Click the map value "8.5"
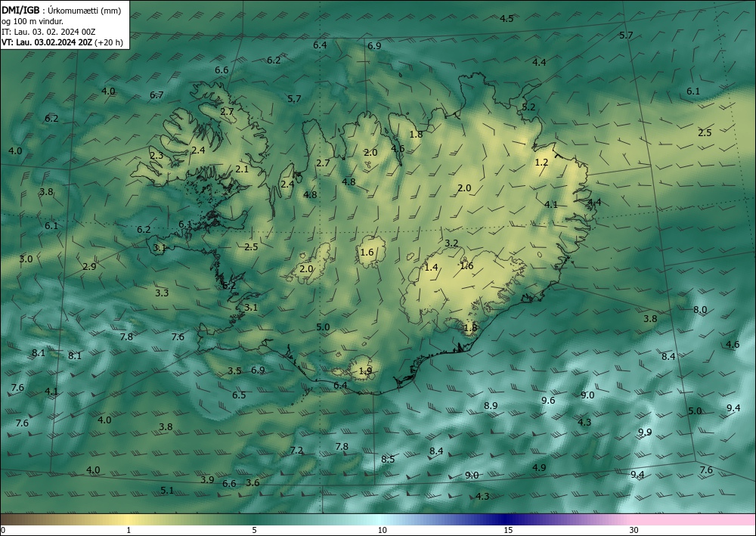 (x=388, y=460)
